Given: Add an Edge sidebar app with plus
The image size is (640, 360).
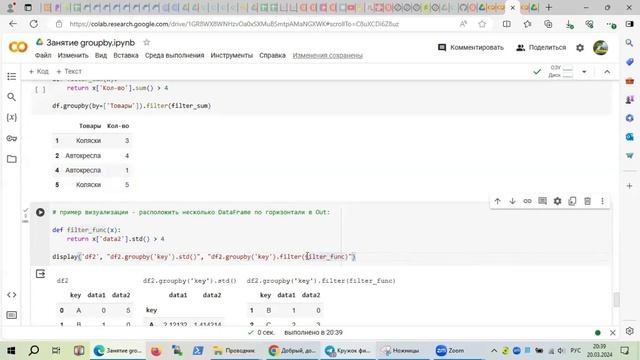Looking at the screenshot, I should (629, 186).
